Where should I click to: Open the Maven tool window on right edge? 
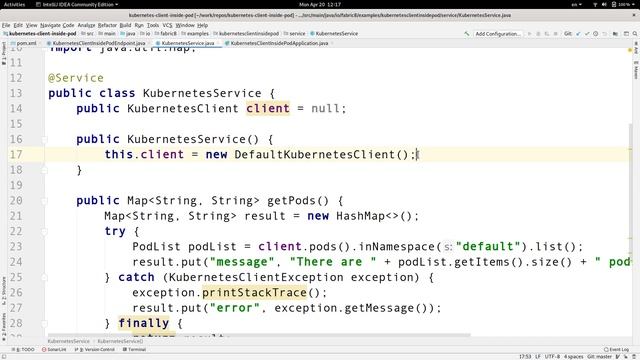[x=636, y=70]
